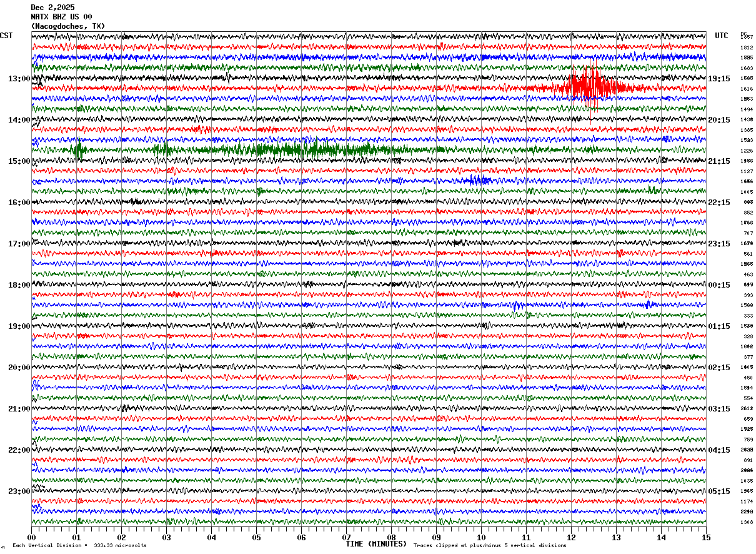Click the '04:15' UTC time label
756x554 pixels.
pyautogui.click(x=719, y=450)
